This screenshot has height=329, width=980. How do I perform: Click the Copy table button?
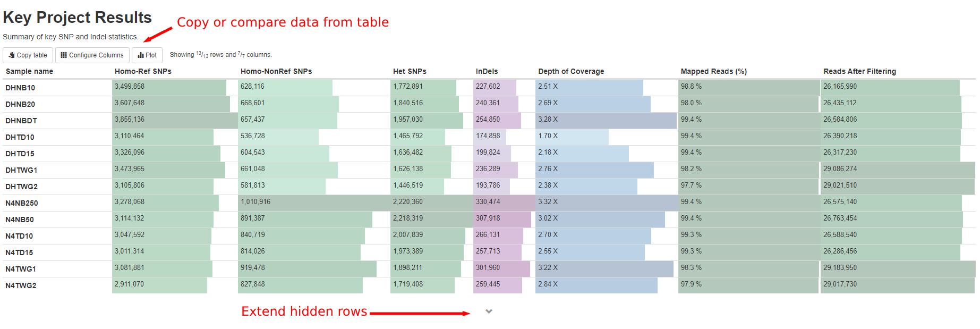[x=28, y=55]
